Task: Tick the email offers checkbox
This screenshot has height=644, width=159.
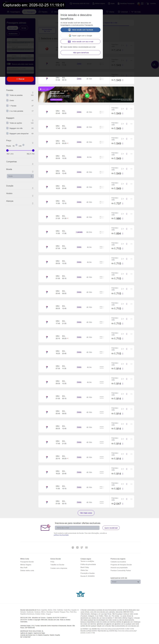Action: [61, 47]
